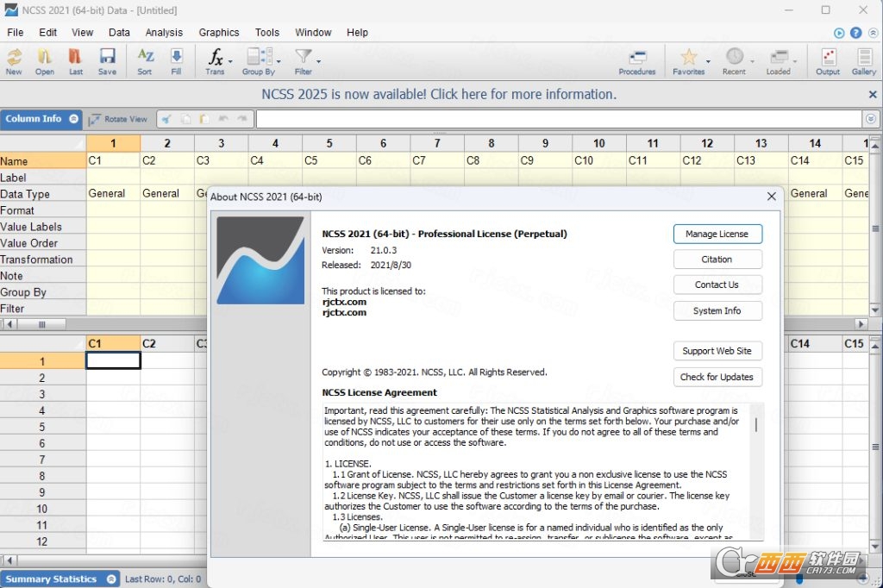Screen dimensions: 883x588
Task: Open the Data menu
Action: (119, 33)
